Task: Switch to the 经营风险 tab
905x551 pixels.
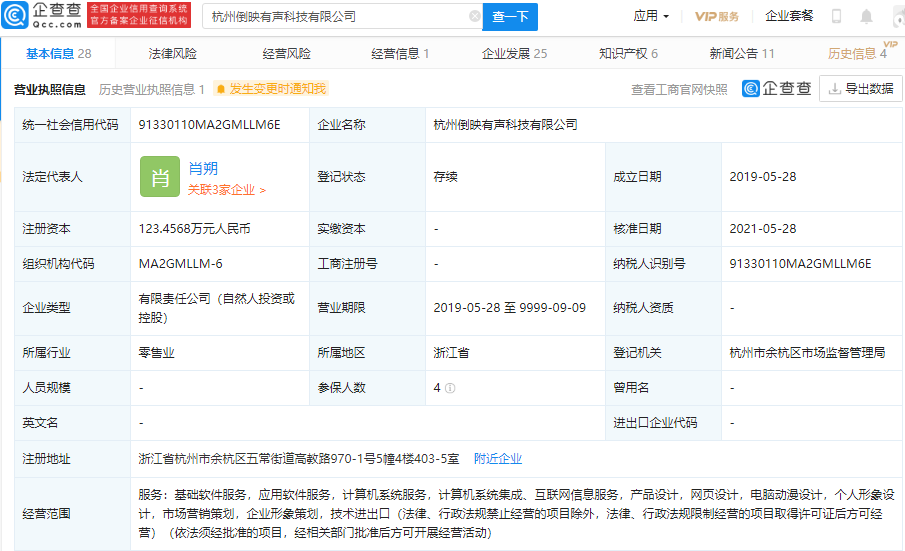Action: click(286, 54)
